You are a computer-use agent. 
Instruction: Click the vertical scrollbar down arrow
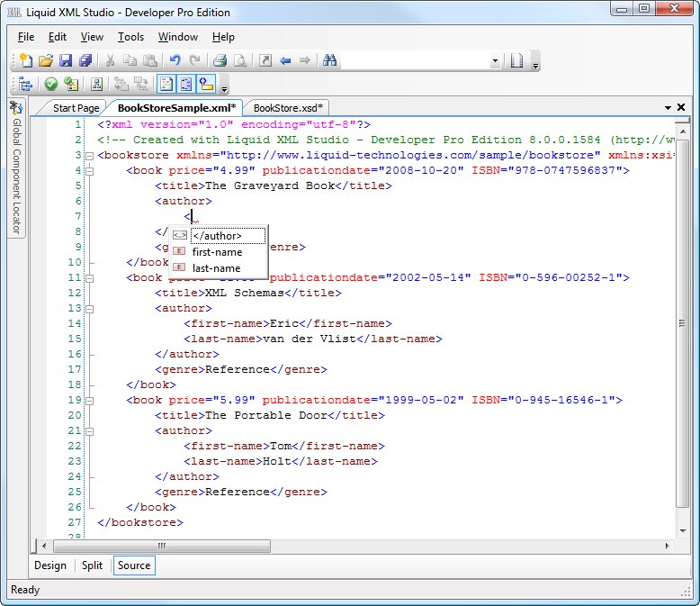pyautogui.click(x=683, y=531)
